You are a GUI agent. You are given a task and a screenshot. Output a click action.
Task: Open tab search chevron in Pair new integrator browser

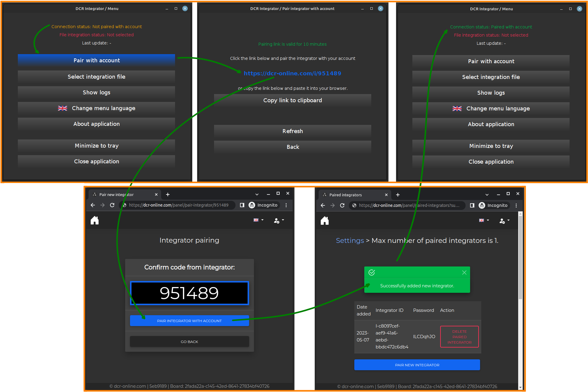click(x=257, y=194)
